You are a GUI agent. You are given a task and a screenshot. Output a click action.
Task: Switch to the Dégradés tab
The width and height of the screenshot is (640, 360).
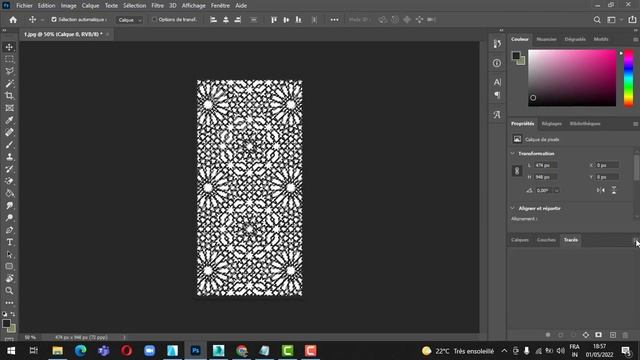[x=575, y=39]
